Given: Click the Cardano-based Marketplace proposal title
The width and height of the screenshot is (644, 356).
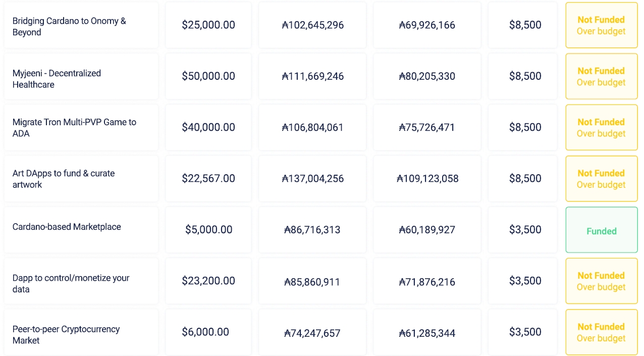Looking at the screenshot, I should point(67,227).
